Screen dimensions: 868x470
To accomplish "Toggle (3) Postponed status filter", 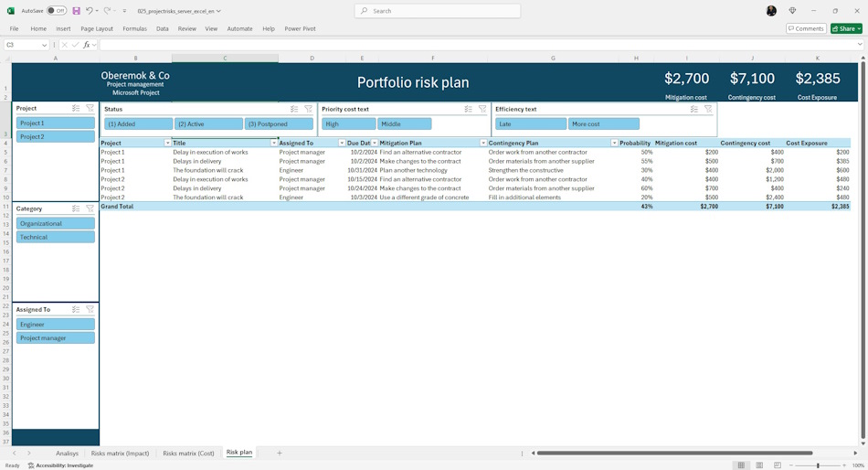I will tap(279, 124).
